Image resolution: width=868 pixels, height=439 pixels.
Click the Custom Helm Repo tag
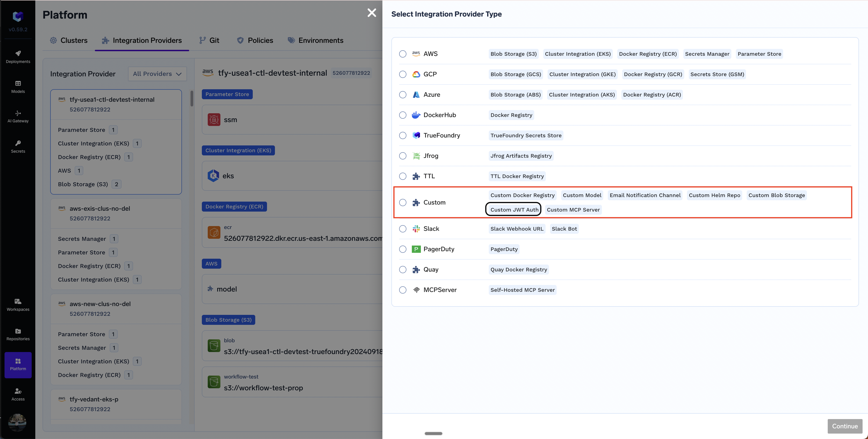[x=714, y=195]
